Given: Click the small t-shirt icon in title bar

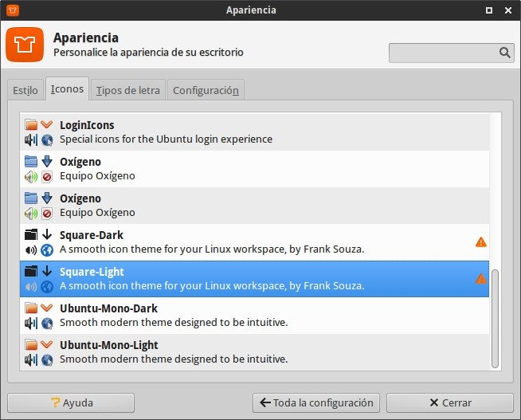Looking at the screenshot, I should click(x=13, y=10).
